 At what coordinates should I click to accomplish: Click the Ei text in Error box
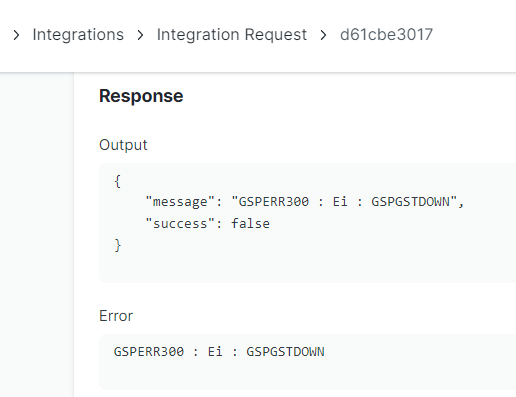coord(215,352)
